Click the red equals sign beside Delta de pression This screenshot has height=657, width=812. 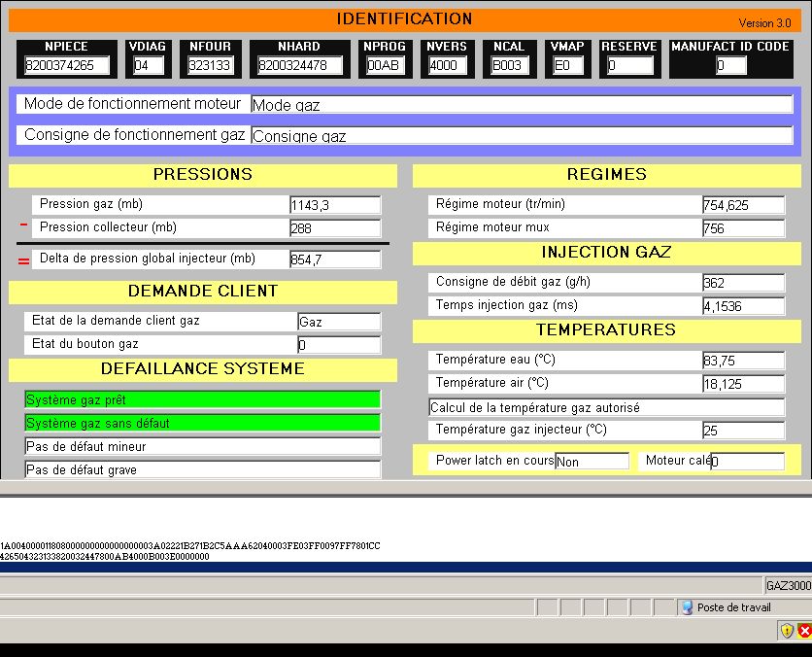[23, 259]
